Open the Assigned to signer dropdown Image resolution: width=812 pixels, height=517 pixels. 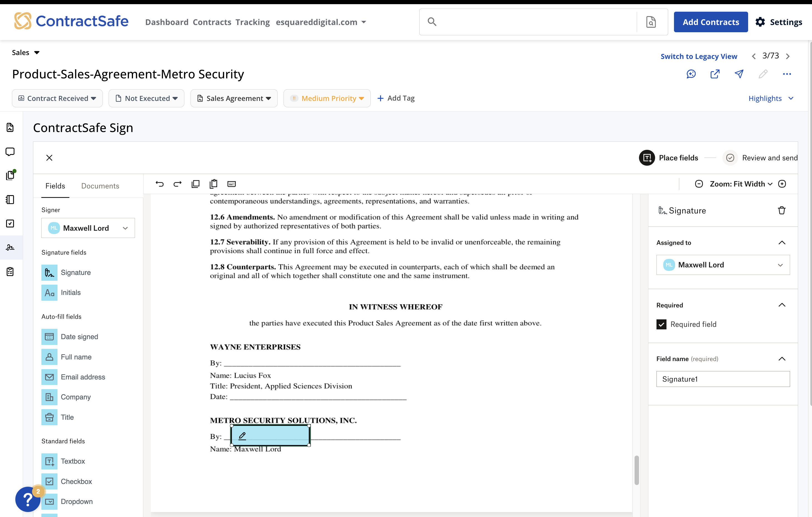pos(723,265)
